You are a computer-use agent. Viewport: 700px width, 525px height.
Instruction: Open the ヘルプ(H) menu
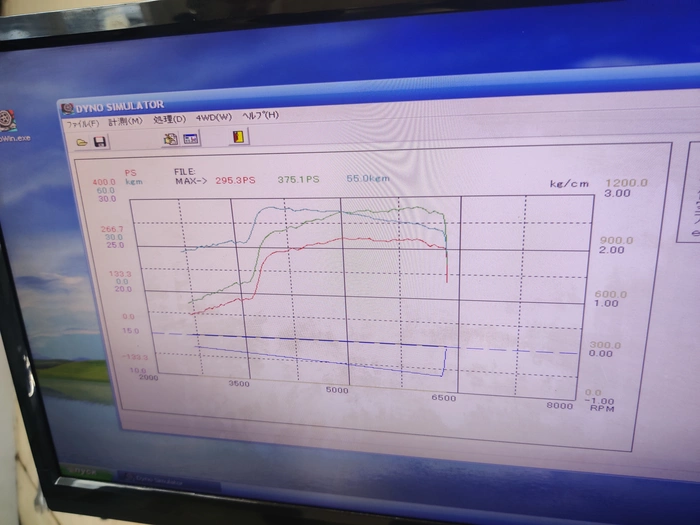point(260,115)
